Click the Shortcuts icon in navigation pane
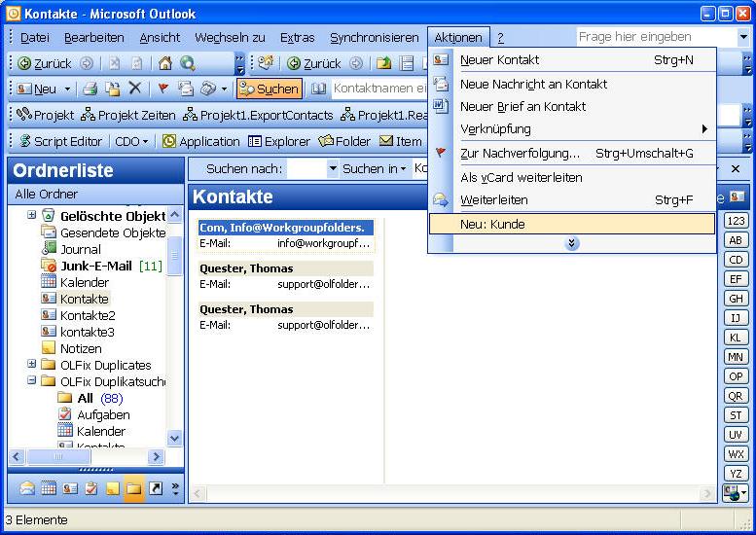 tap(156, 489)
